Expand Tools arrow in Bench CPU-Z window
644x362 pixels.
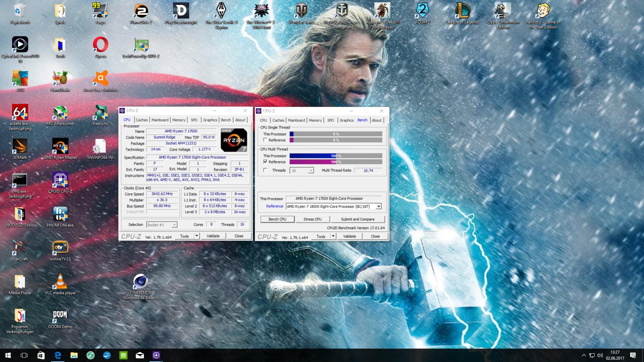(x=333, y=237)
